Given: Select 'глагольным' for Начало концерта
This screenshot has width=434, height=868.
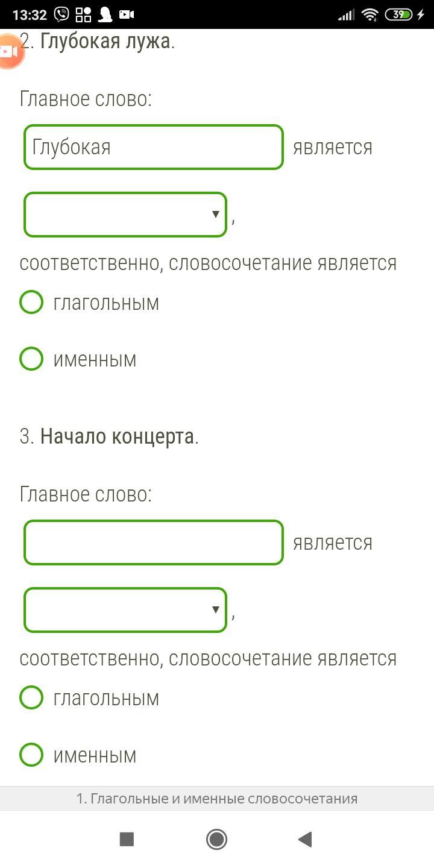Looking at the screenshot, I should (31, 698).
